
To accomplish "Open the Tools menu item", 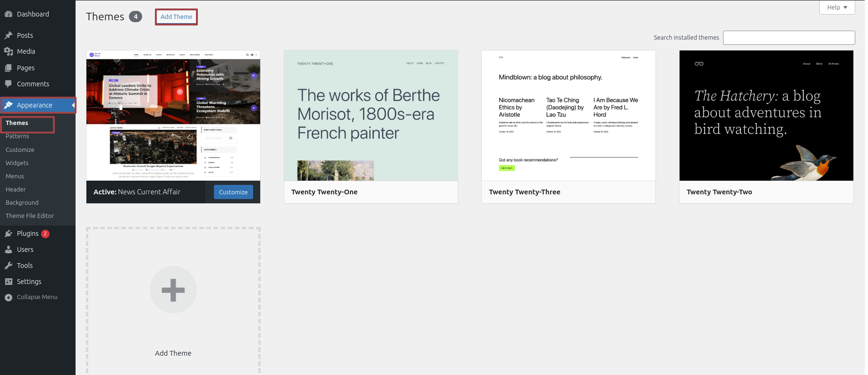I will coord(38,266).
